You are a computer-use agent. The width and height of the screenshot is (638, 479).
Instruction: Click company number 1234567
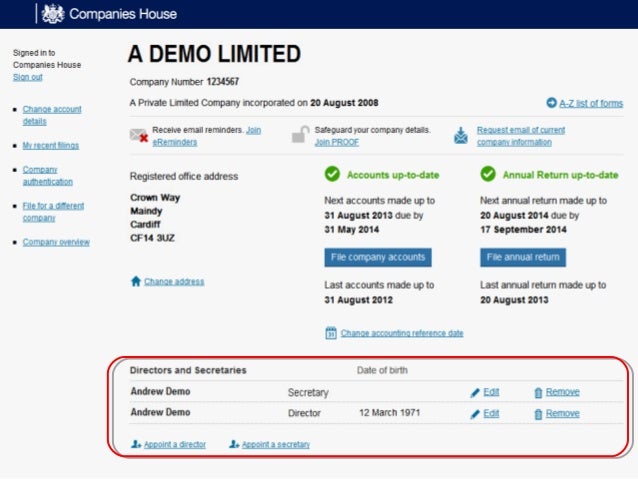tap(223, 82)
